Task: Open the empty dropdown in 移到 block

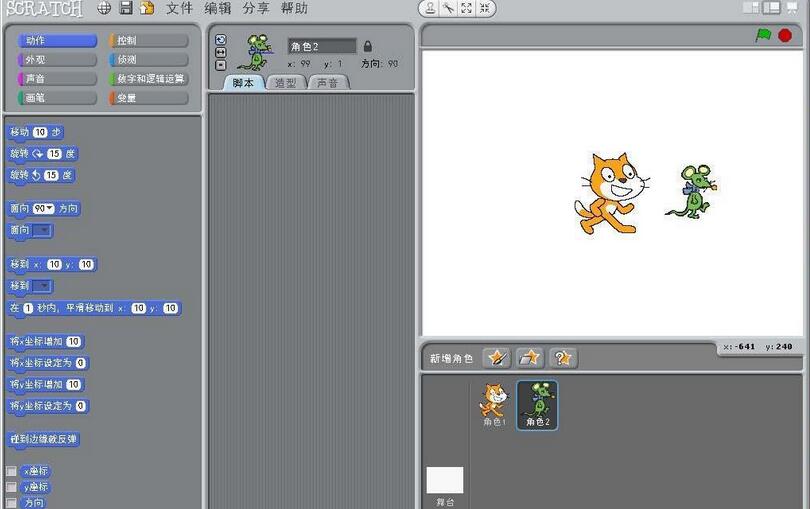Action: click(x=43, y=286)
